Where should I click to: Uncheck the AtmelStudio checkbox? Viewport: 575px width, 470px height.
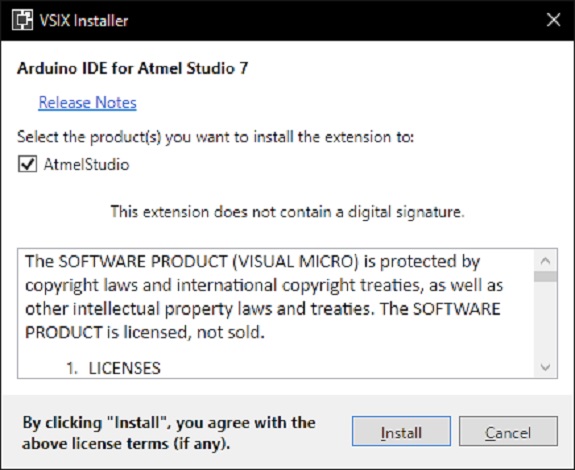click(x=28, y=164)
